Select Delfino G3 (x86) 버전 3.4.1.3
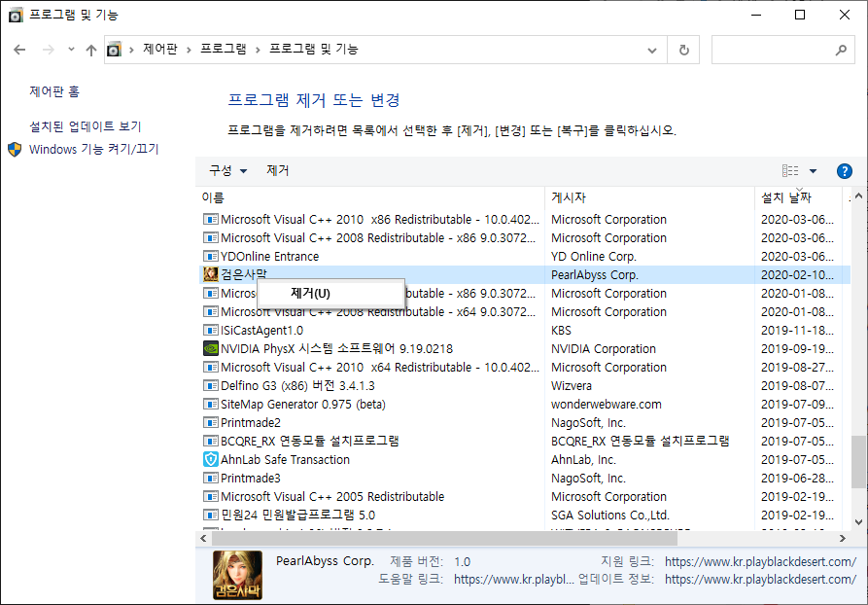Screen dimensions: 868x605 pos(525,385)
